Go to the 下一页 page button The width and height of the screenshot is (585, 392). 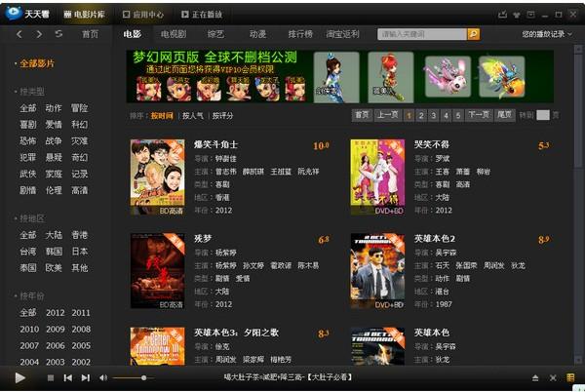tap(478, 115)
